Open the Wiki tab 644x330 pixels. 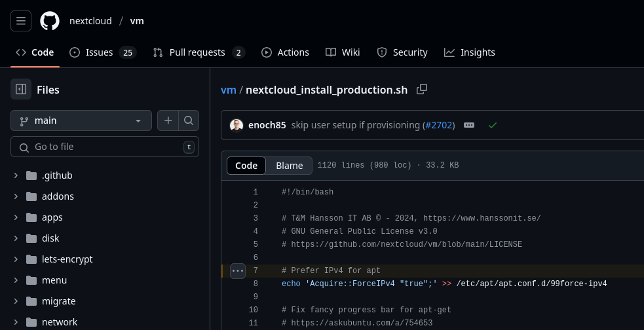[x=343, y=52]
